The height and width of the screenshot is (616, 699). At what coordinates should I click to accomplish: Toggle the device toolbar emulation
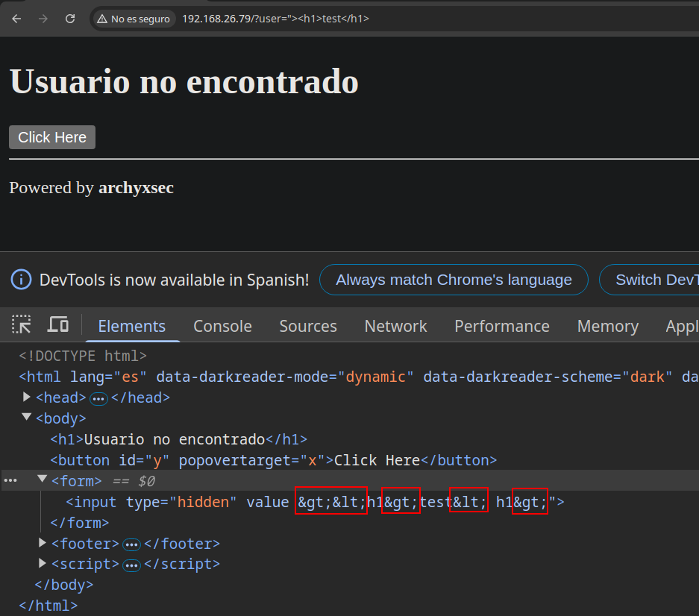pyautogui.click(x=58, y=325)
